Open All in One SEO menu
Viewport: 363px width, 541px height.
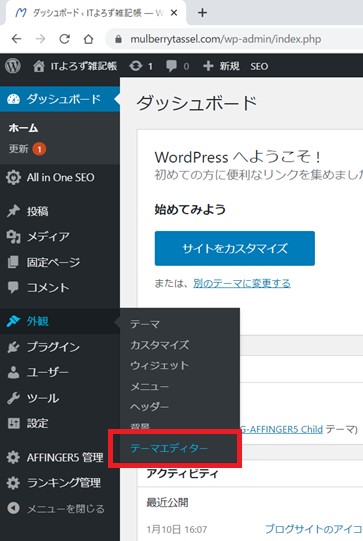[60, 177]
